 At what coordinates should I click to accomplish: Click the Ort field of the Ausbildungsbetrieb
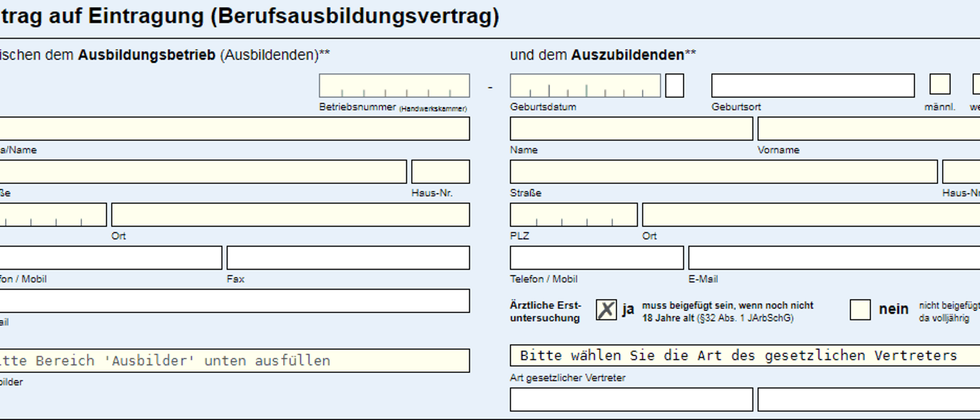(x=291, y=215)
